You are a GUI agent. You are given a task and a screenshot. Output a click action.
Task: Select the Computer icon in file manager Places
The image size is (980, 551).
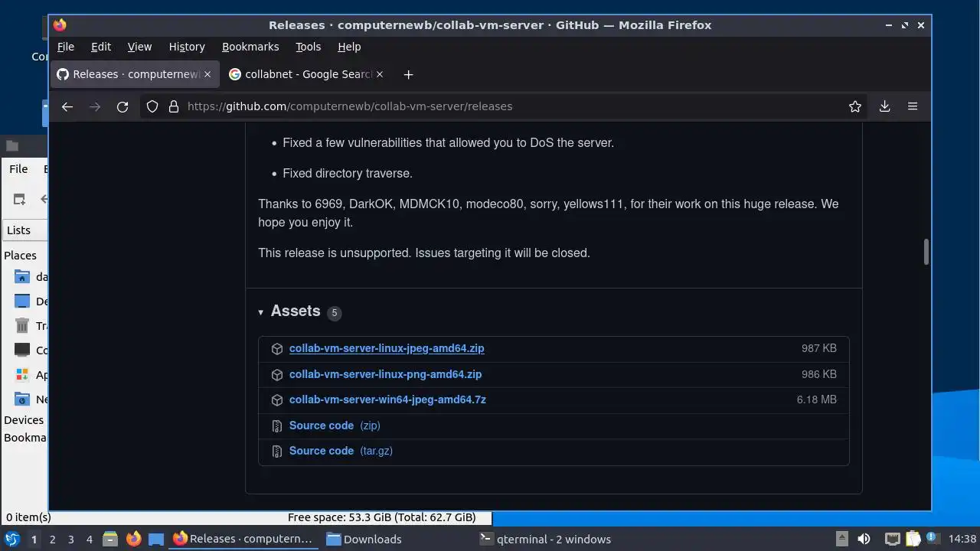coord(22,350)
